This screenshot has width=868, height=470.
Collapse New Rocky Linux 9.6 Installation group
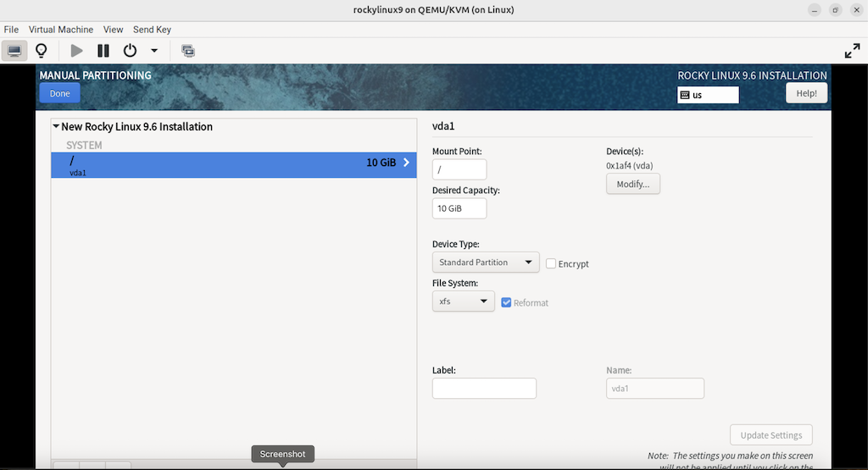pyautogui.click(x=56, y=127)
